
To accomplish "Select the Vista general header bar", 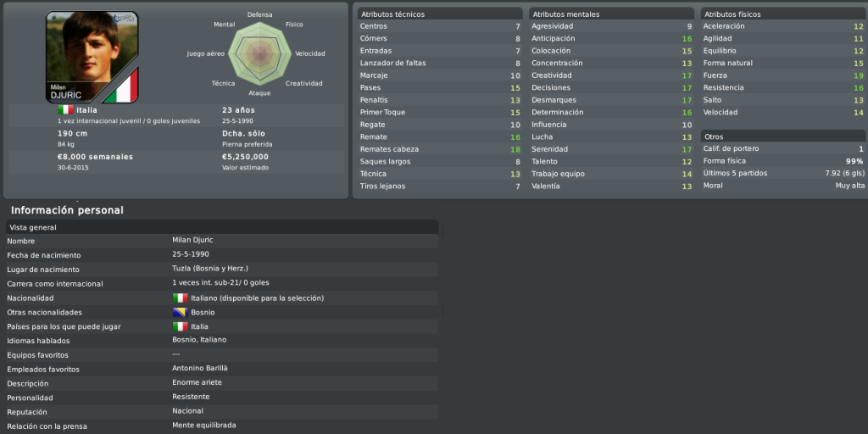I will coord(222,227).
